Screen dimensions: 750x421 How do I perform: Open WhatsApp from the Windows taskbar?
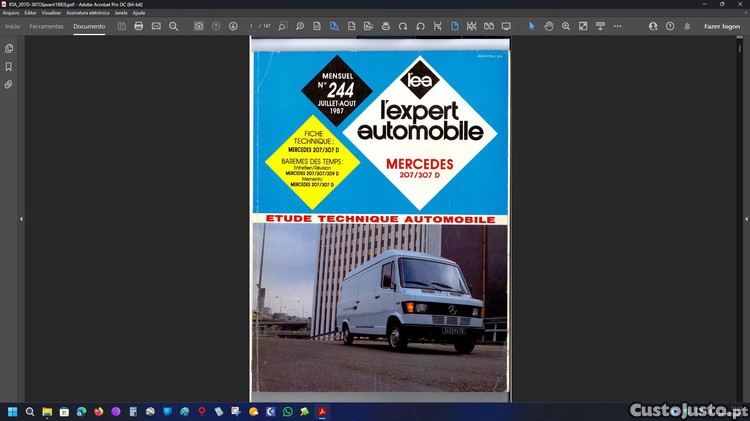[x=288, y=411]
